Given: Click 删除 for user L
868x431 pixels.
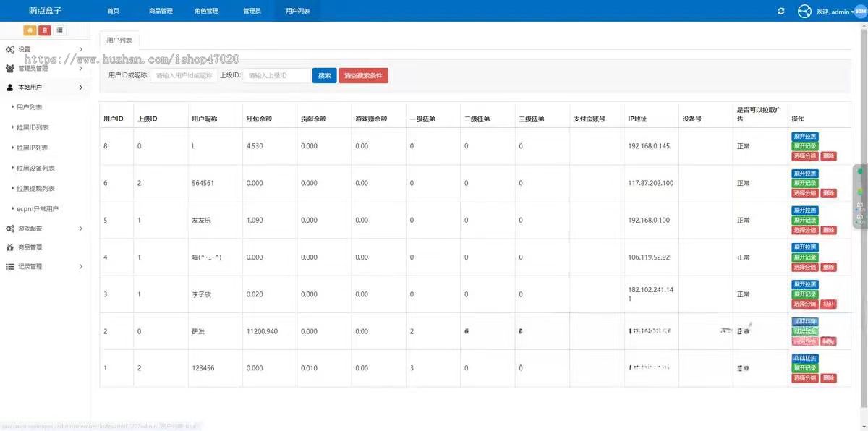Looking at the screenshot, I should [x=829, y=155].
